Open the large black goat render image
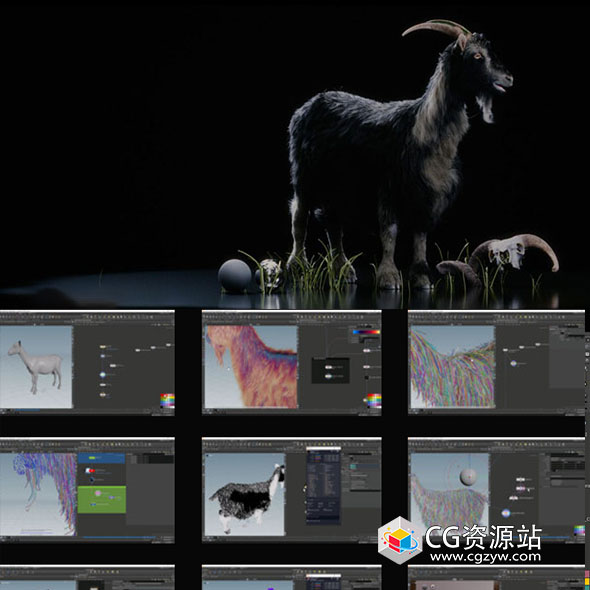590x590 pixels. coord(295,154)
